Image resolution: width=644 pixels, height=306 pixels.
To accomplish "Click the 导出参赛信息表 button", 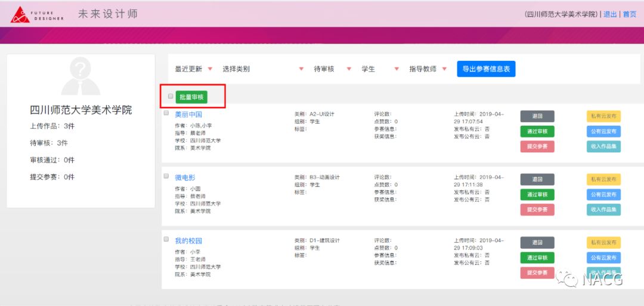I will point(487,69).
